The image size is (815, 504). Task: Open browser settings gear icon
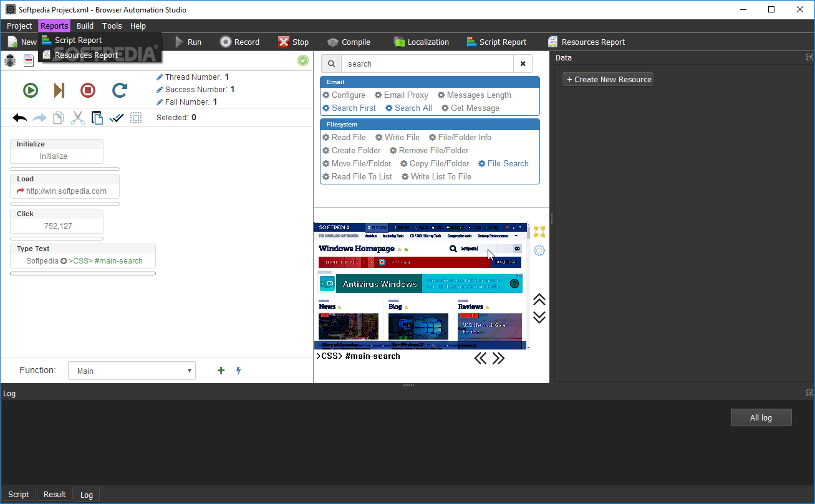[x=539, y=250]
